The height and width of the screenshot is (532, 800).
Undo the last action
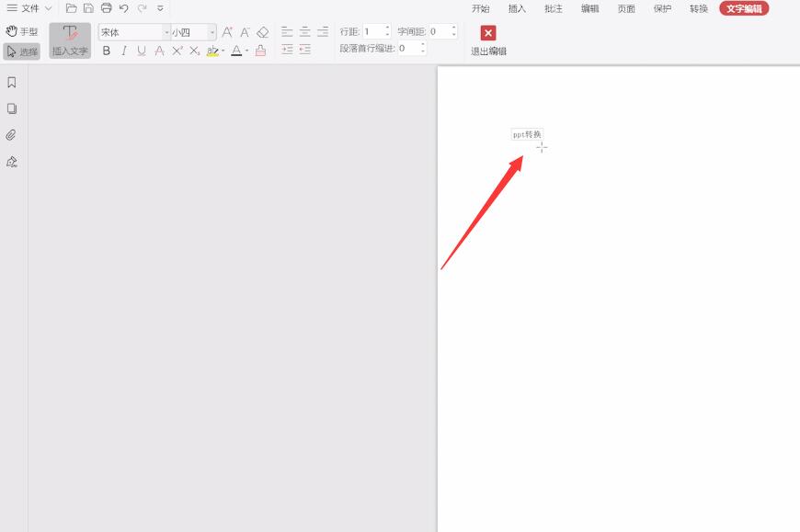pyautogui.click(x=123, y=8)
